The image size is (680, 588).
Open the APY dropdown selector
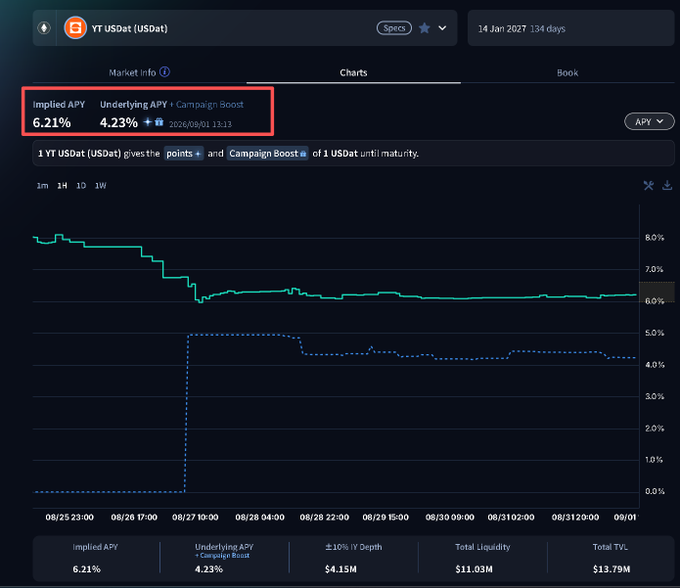click(649, 122)
